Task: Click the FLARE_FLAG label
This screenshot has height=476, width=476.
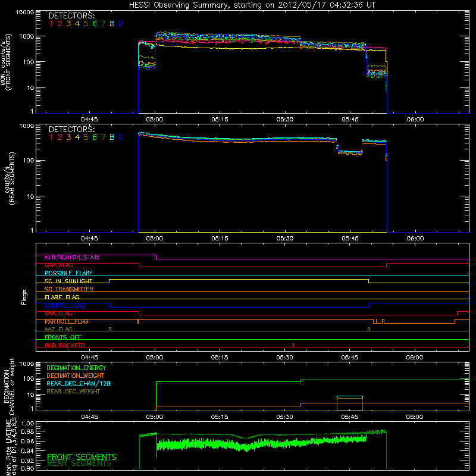Action: pyautogui.click(x=62, y=297)
